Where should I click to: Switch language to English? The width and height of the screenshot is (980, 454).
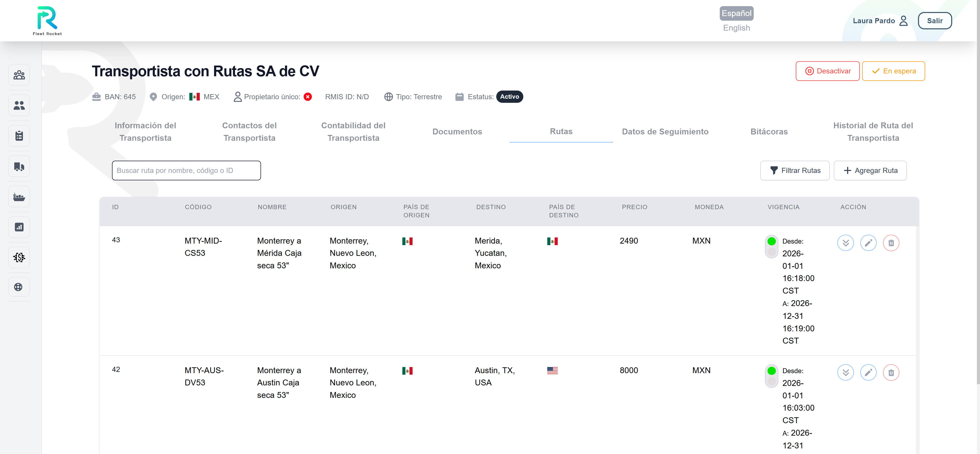[x=737, y=28]
